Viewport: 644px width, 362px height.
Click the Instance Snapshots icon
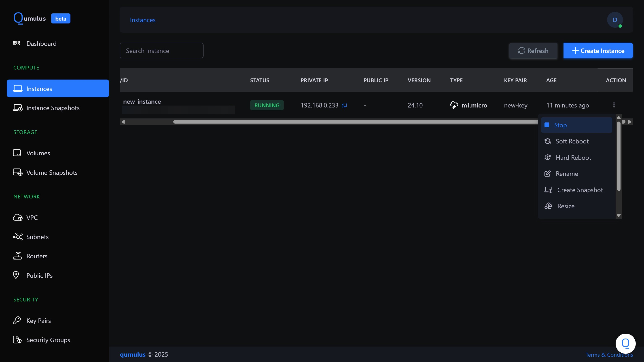17,108
